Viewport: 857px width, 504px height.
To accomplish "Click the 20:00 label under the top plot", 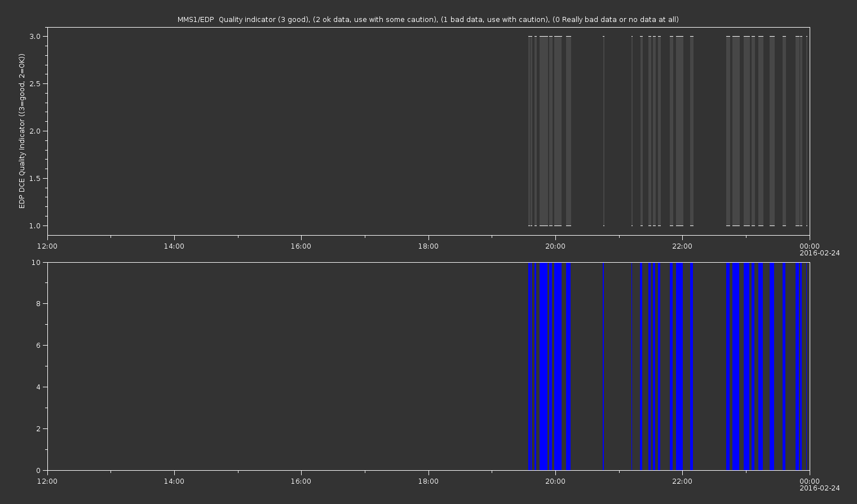I will (x=555, y=245).
